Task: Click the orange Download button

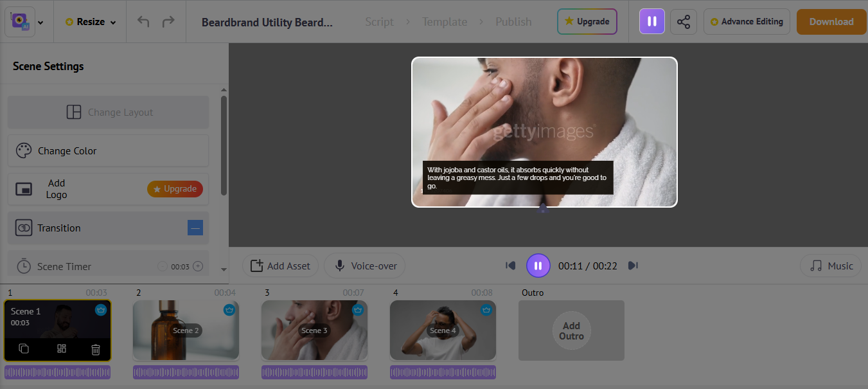Action: click(831, 21)
